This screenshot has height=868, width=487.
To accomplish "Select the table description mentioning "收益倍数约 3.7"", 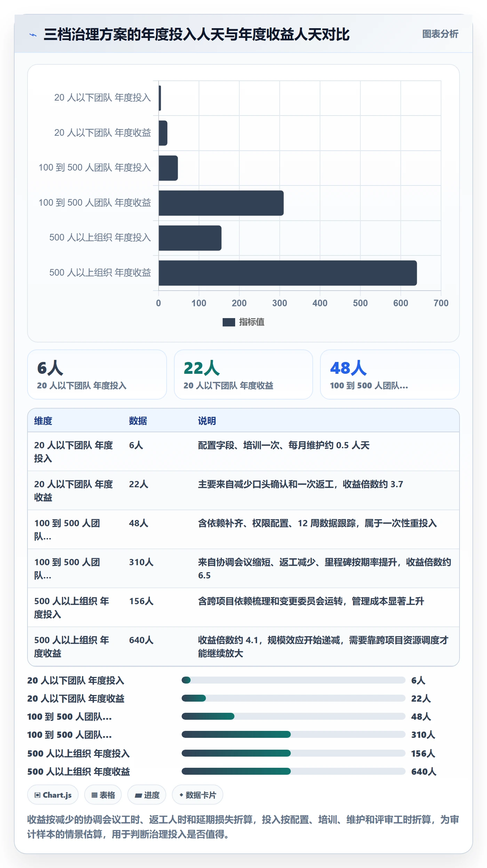I will (x=301, y=484).
